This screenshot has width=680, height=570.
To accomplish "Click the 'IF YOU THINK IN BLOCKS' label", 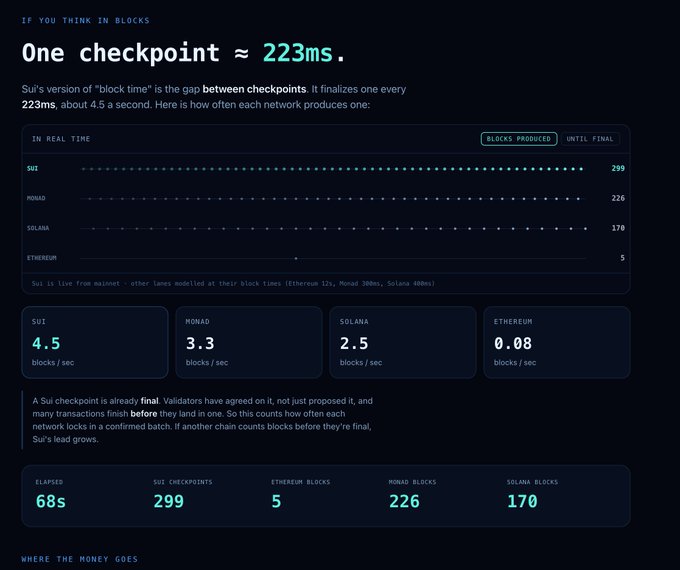I will tap(85, 20).
